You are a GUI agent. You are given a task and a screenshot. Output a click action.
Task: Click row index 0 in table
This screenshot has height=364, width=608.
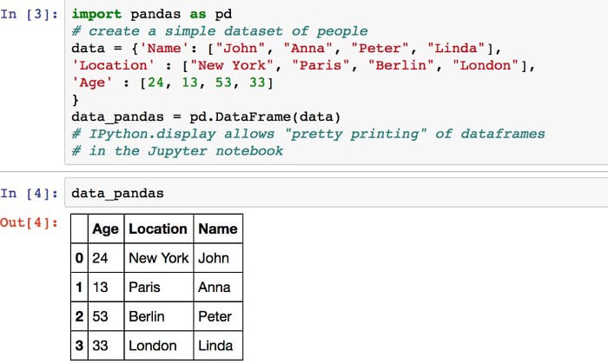[x=80, y=258]
